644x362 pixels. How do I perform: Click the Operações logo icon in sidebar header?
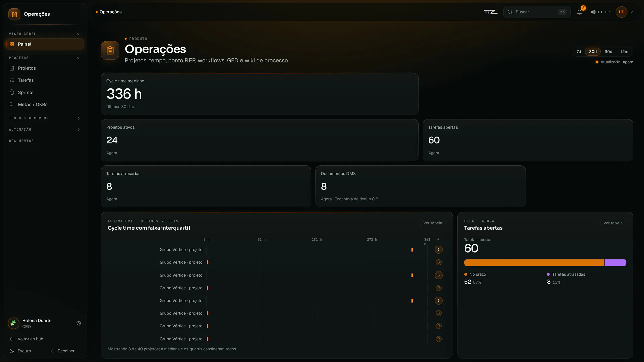tap(14, 14)
